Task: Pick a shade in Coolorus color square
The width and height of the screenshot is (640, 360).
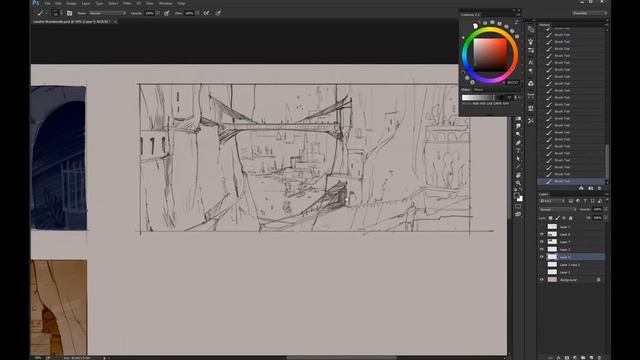Action: tap(490, 55)
